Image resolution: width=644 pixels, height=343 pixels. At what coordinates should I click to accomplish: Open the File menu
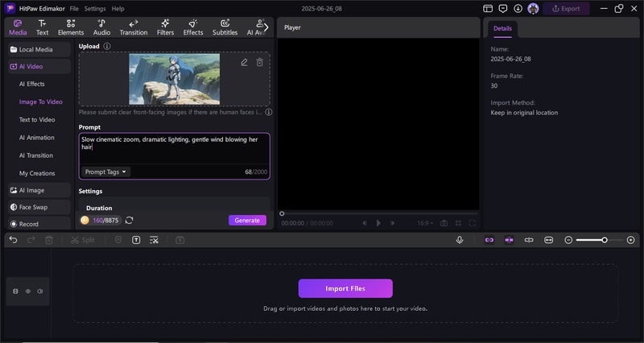coord(74,9)
